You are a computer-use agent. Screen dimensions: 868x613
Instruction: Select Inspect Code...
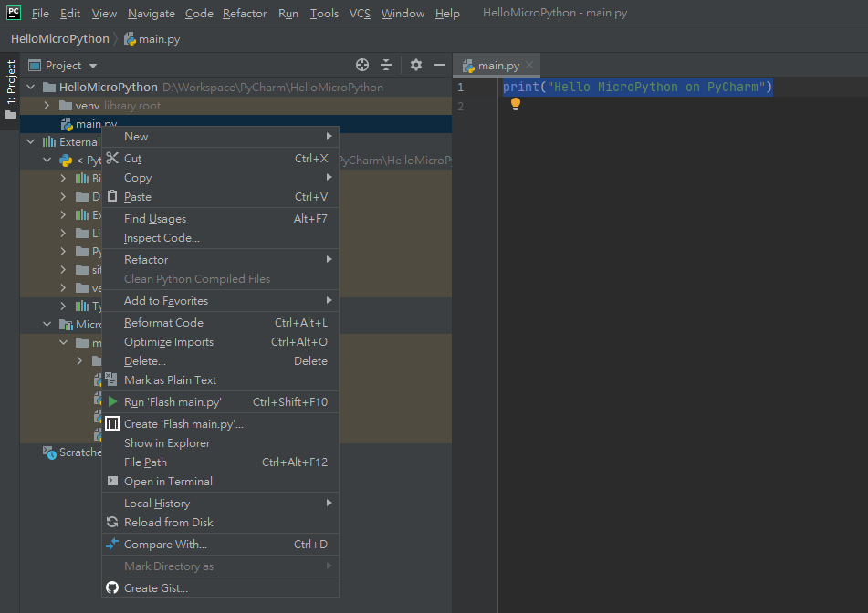(220, 237)
